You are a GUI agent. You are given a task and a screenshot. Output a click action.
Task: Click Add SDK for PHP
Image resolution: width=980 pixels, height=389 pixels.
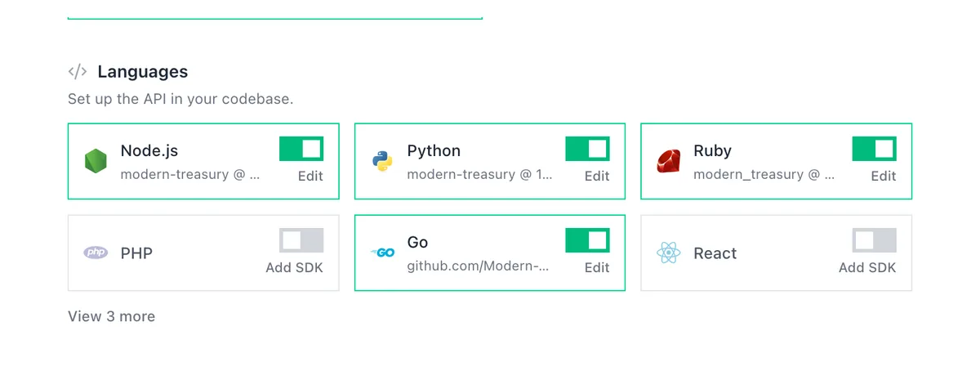[x=295, y=267]
